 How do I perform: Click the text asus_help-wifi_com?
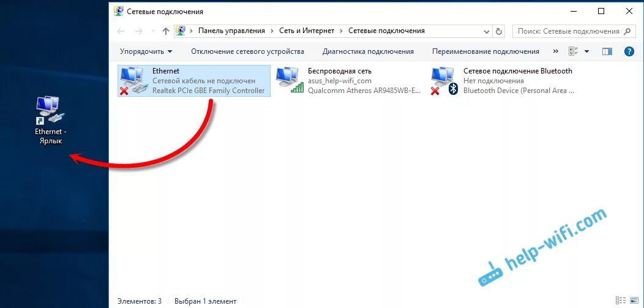point(340,81)
